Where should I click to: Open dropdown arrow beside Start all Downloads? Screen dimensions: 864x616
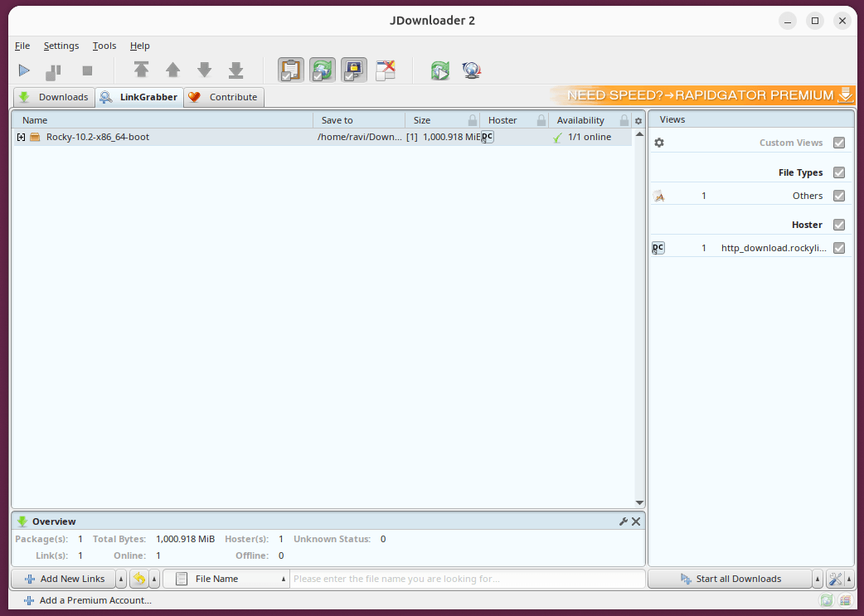click(x=818, y=579)
